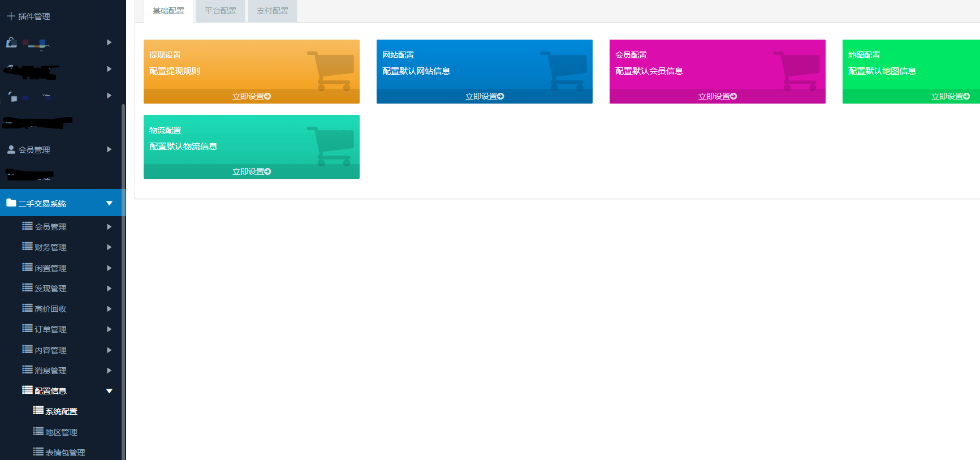Click the sidebar vertical scrollbar

click(x=123, y=282)
